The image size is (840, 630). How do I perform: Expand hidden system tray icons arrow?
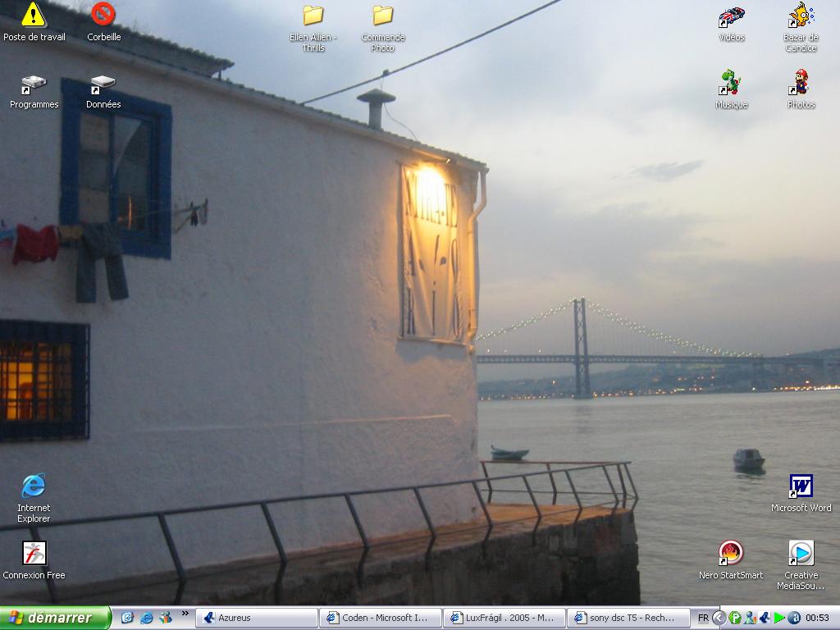point(719,618)
